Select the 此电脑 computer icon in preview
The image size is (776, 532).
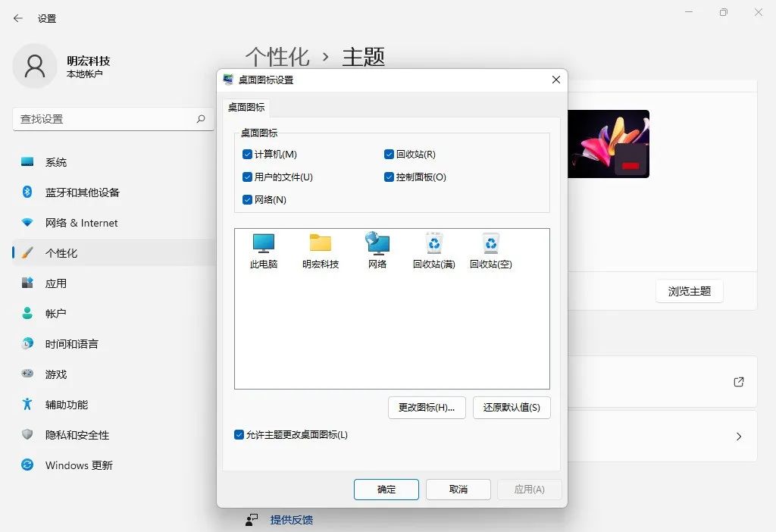point(263,251)
